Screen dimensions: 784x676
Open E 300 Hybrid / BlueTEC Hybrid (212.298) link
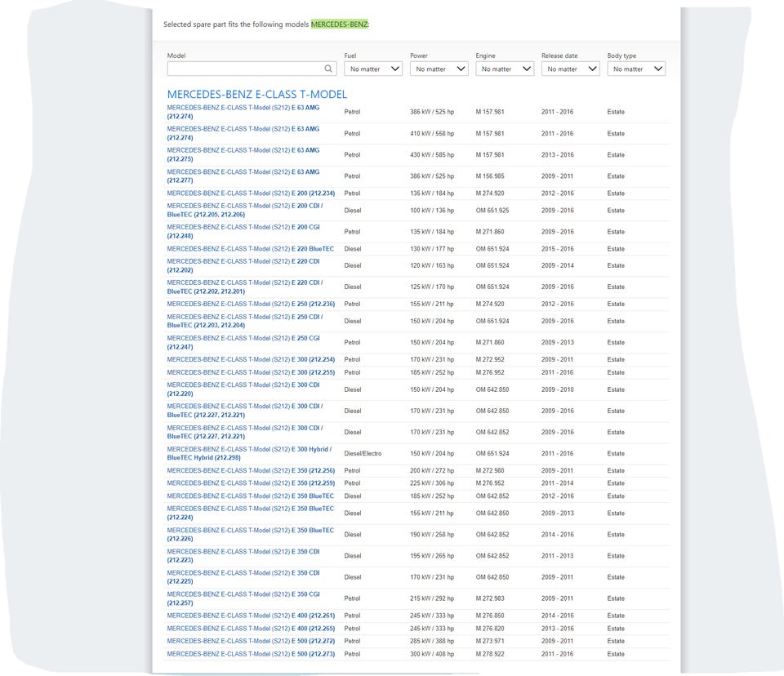coord(250,453)
